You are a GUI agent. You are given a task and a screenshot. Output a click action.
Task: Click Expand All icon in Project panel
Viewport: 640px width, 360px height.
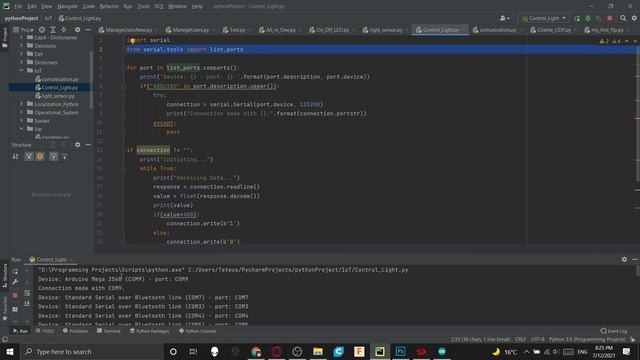(x=53, y=30)
